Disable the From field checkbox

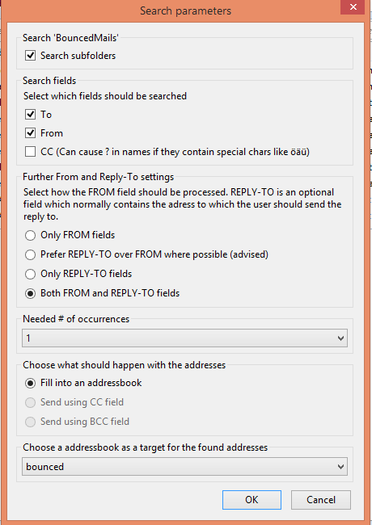tap(30, 133)
